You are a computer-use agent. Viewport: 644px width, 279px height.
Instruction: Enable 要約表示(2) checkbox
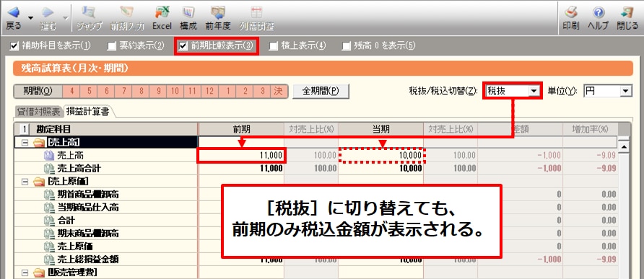pos(111,45)
